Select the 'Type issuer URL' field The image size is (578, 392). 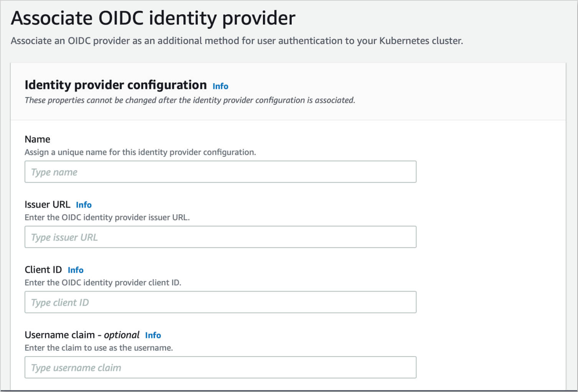click(x=220, y=237)
